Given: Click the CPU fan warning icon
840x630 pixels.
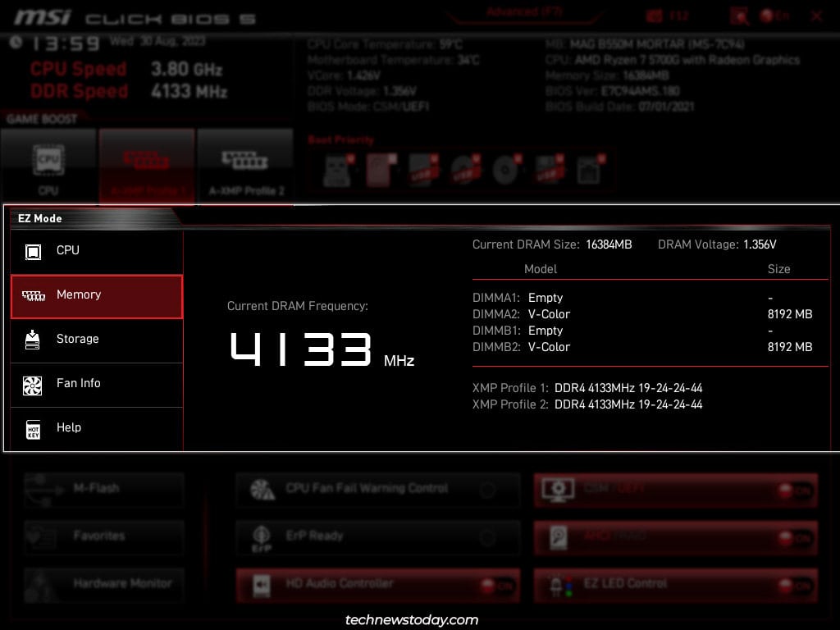Looking at the screenshot, I should click(262, 489).
